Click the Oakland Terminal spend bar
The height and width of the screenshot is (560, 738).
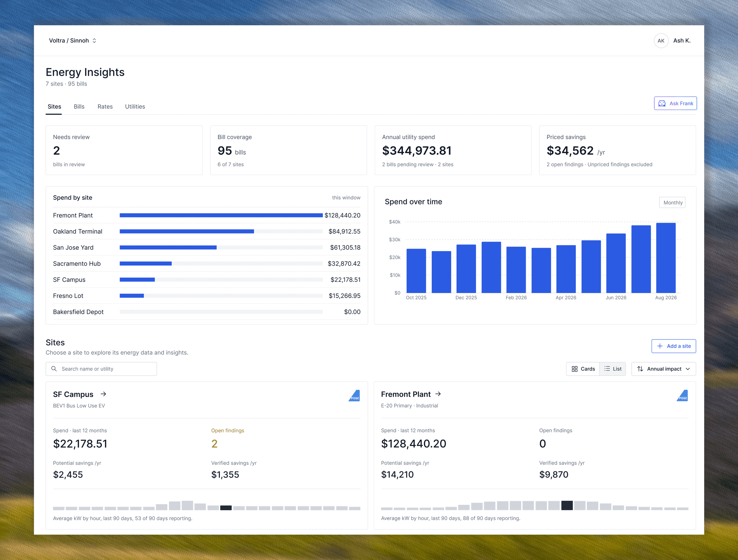187,231
